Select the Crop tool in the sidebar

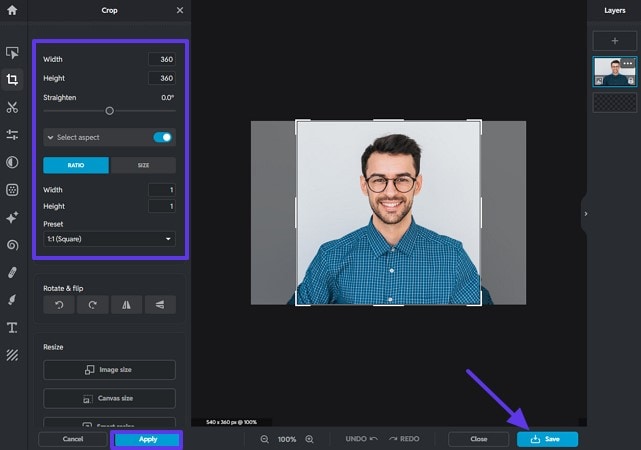pyautogui.click(x=12, y=79)
